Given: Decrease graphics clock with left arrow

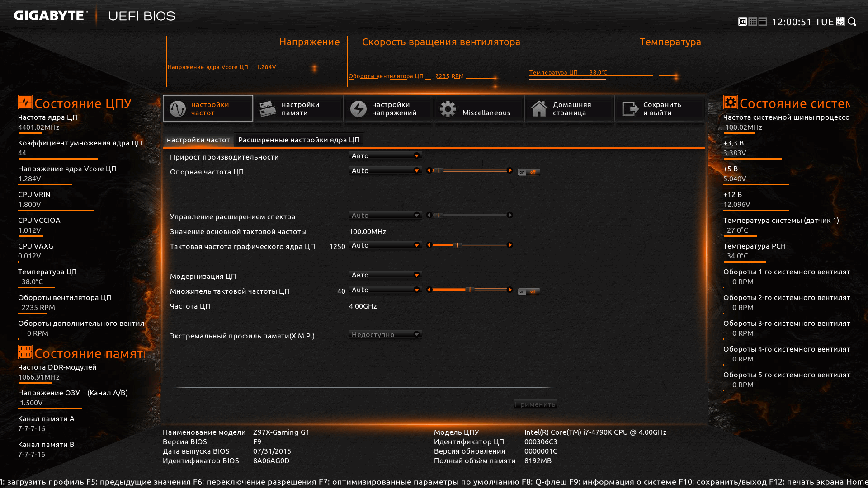Looking at the screenshot, I should coord(429,245).
